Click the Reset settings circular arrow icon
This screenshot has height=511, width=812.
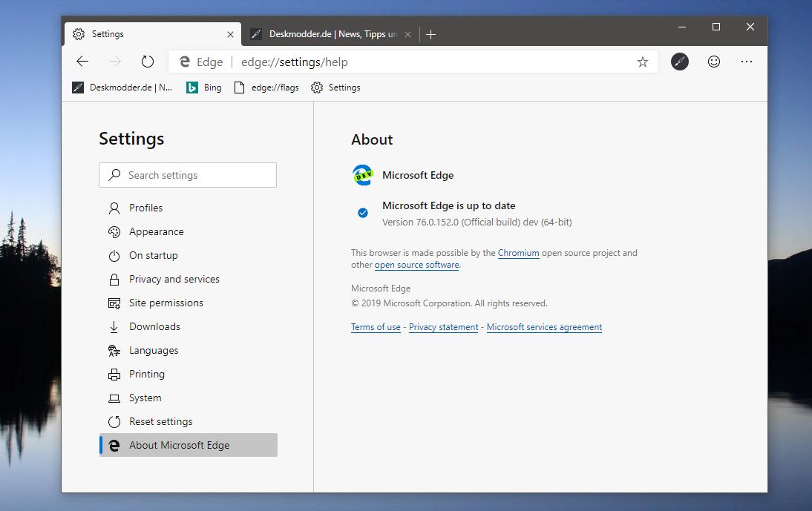tap(114, 421)
